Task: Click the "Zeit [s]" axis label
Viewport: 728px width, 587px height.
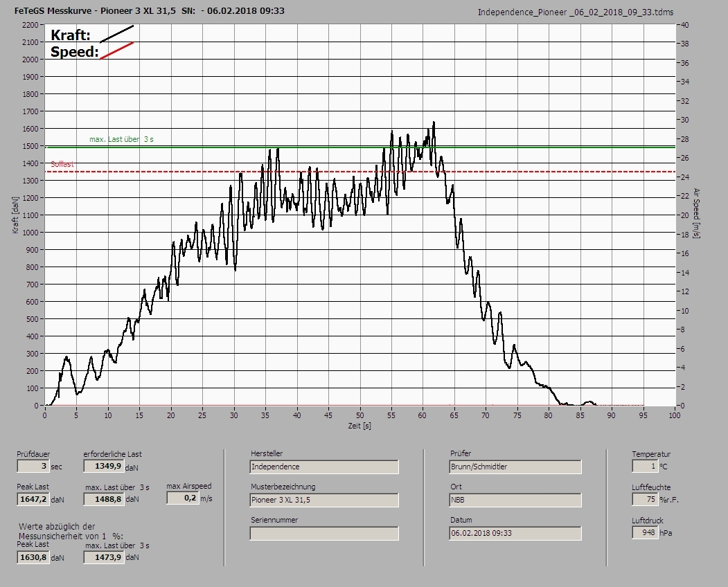Action: tap(359, 426)
